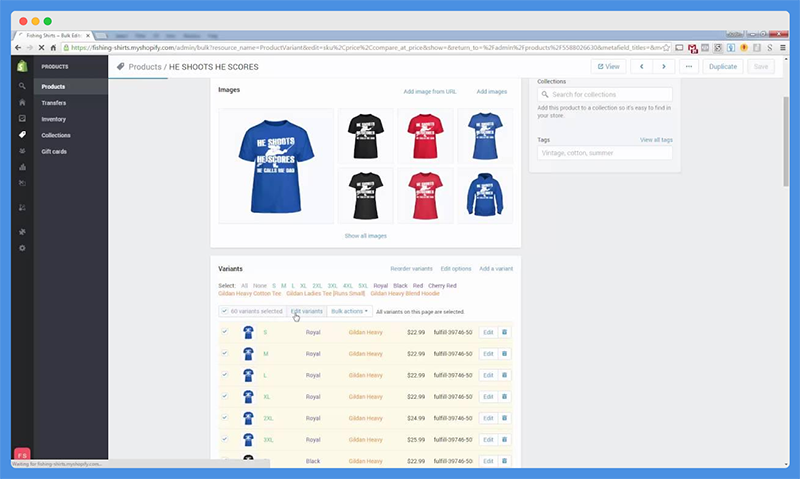This screenshot has width=800, height=479.
Task: Open the large blue t-shirt image
Action: (x=276, y=166)
